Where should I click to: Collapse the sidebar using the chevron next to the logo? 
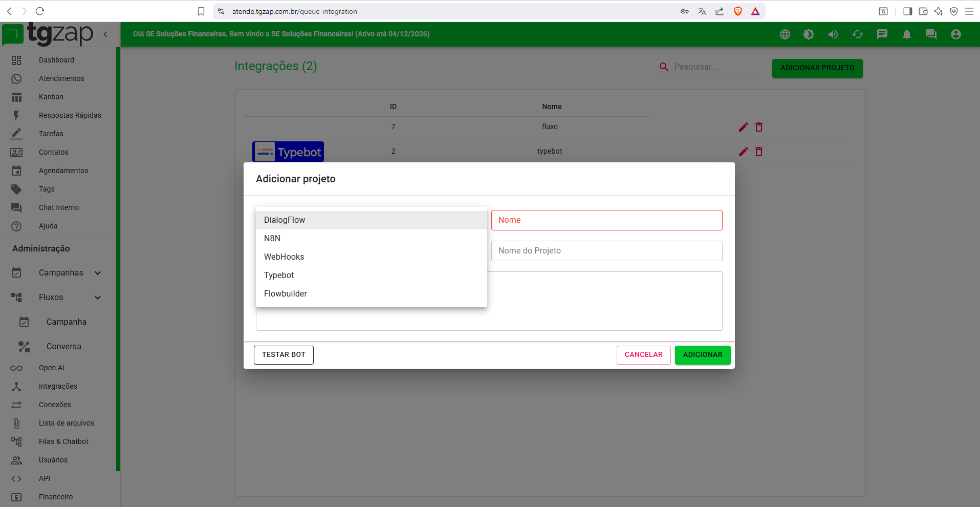click(x=105, y=34)
